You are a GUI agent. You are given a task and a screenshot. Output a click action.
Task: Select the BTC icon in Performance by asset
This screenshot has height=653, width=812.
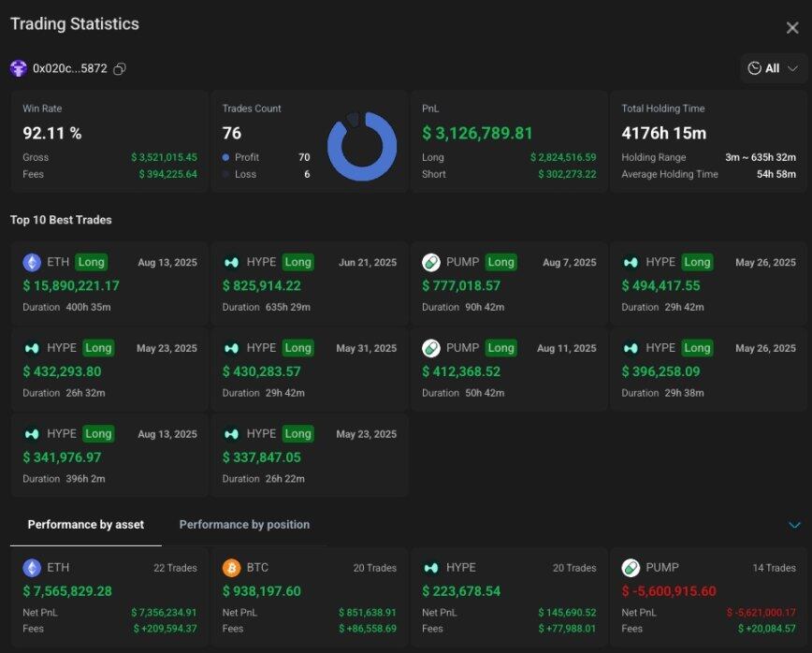click(x=232, y=567)
